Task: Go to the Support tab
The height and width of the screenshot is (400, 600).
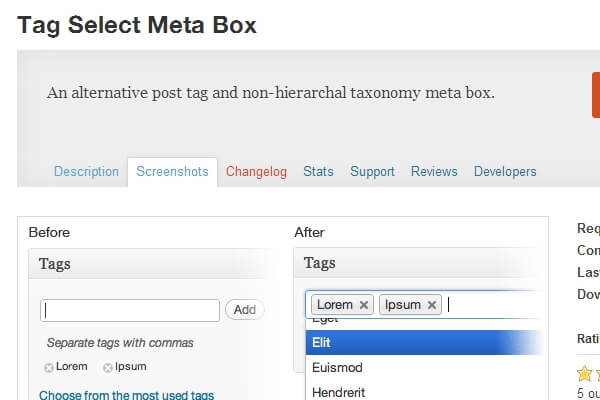Action: coord(372,172)
